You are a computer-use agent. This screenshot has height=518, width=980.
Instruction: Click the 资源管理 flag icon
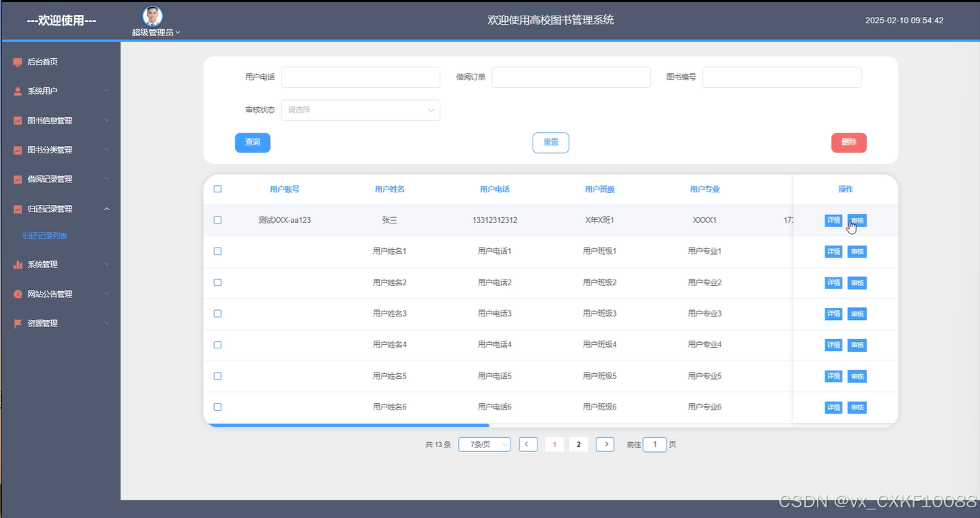coord(18,324)
